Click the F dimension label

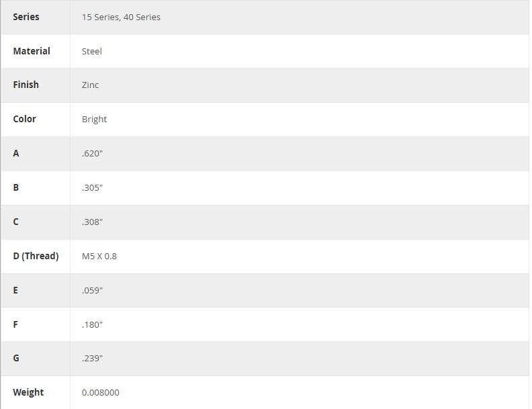pos(15,324)
